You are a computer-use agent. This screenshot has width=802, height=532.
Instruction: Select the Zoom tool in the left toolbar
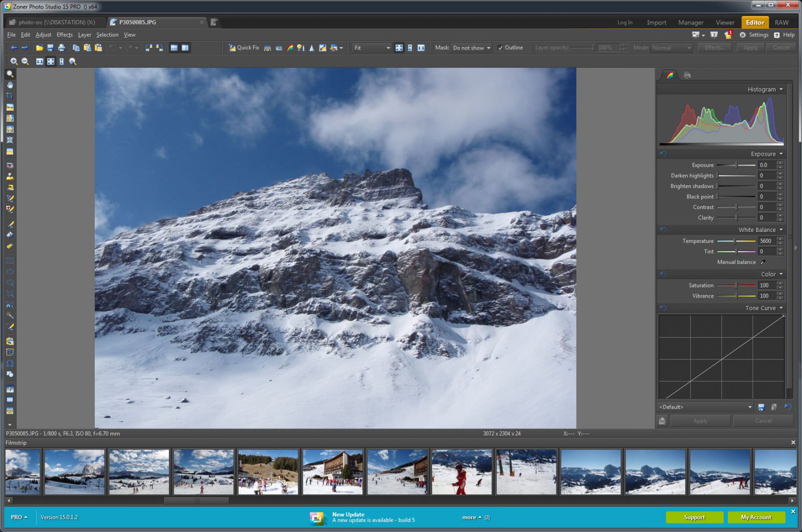10,74
